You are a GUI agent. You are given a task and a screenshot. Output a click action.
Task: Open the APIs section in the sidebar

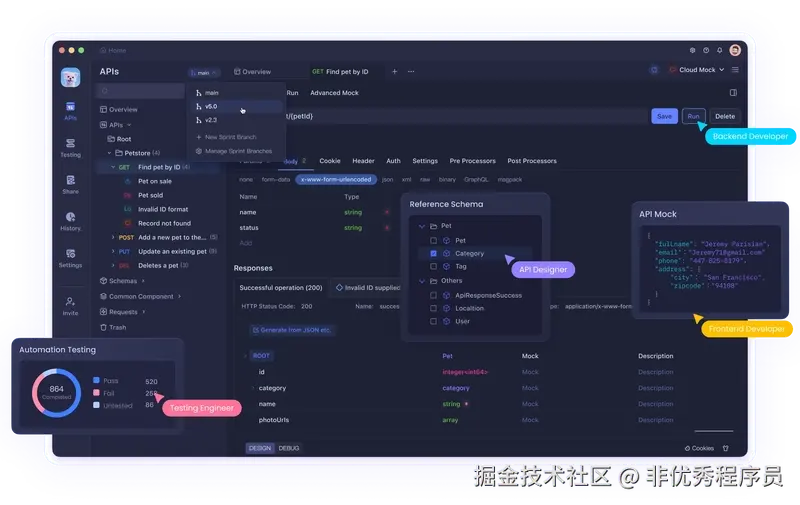point(70,111)
